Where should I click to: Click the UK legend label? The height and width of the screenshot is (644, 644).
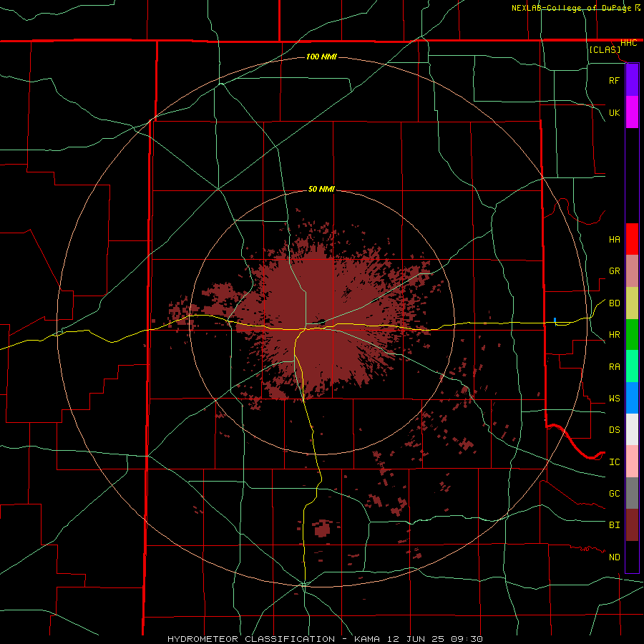coord(614,113)
